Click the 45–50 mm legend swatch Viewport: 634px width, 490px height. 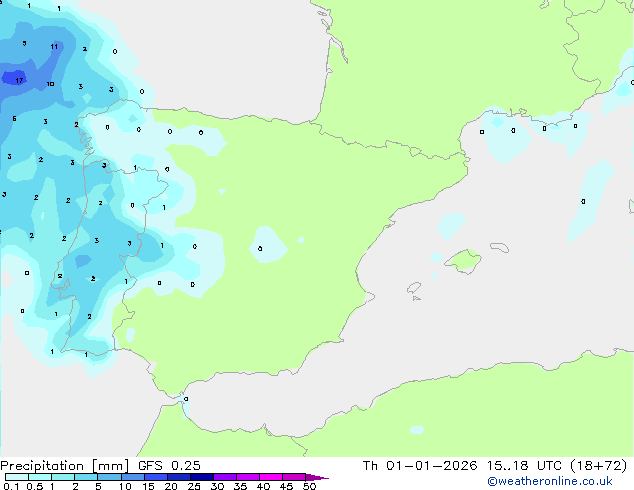[x=294, y=477]
